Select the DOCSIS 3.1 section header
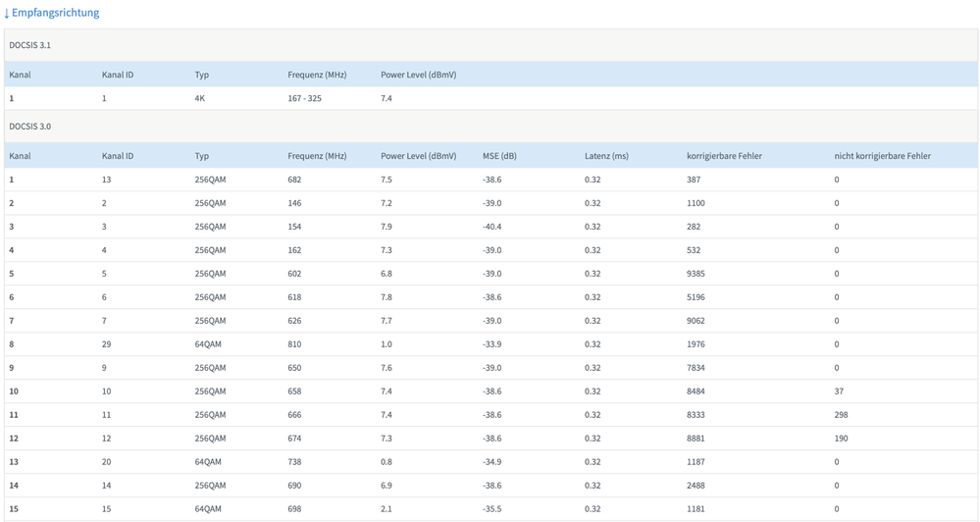 30,45
